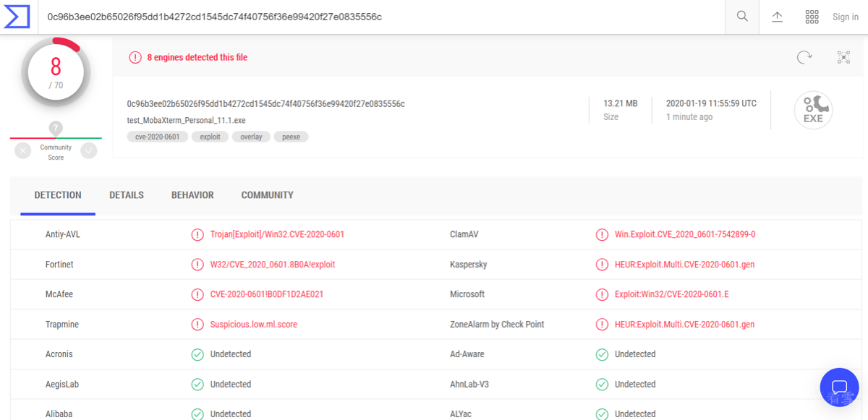This screenshot has height=420, width=868.
Task: Click the reanalyze file refresh icon
Action: 804,57
